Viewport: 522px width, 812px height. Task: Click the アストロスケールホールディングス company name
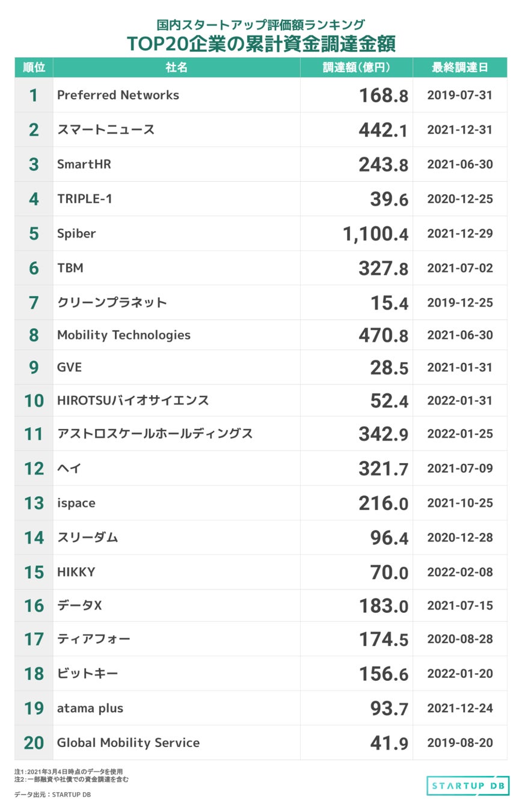[x=155, y=434]
